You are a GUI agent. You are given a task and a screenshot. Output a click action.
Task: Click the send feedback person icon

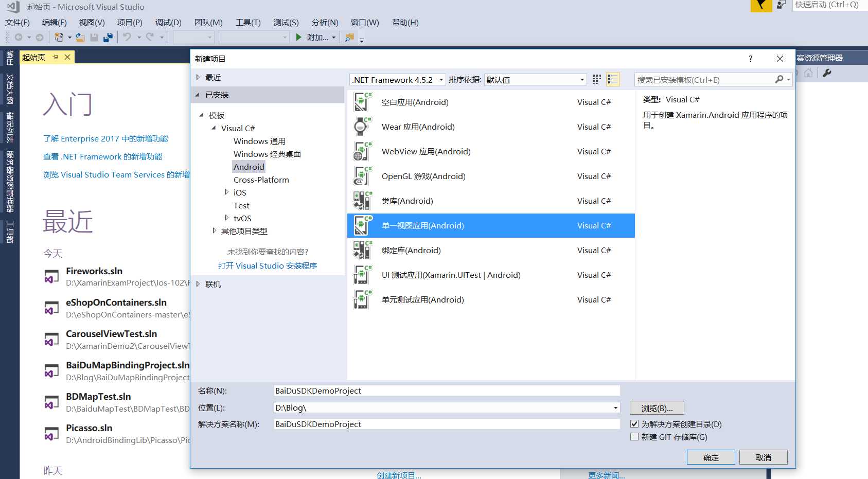(782, 5)
